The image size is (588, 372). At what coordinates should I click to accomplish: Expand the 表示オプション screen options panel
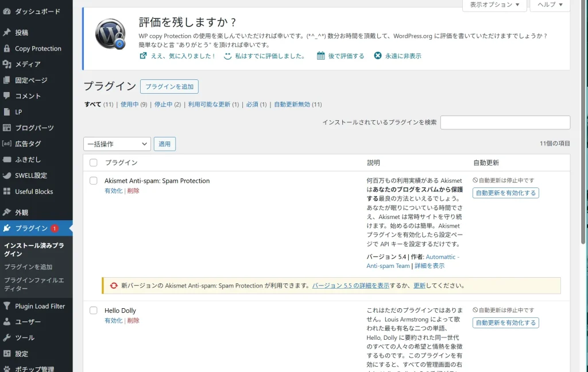click(494, 5)
